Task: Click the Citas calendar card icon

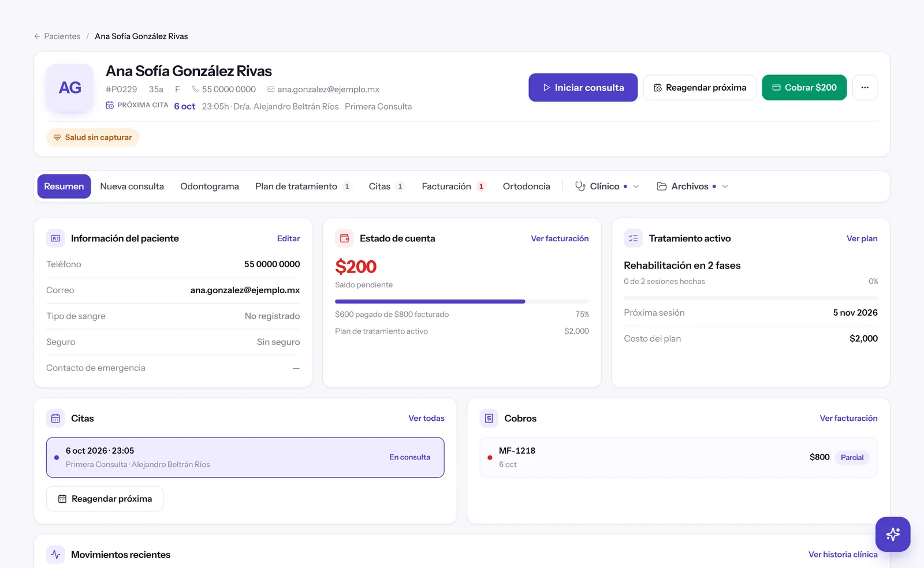Action: point(55,418)
